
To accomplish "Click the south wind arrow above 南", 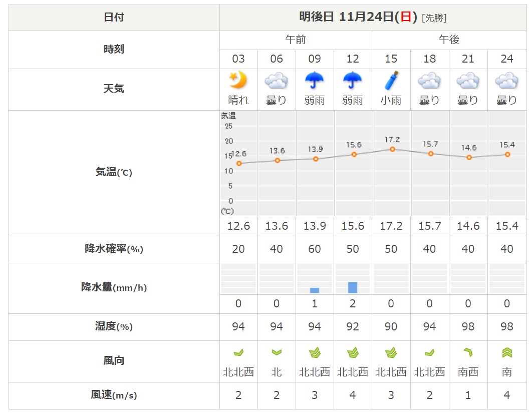I will click(507, 353).
